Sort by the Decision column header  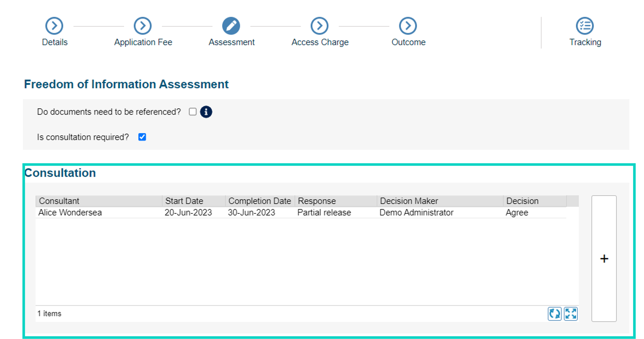(535, 201)
